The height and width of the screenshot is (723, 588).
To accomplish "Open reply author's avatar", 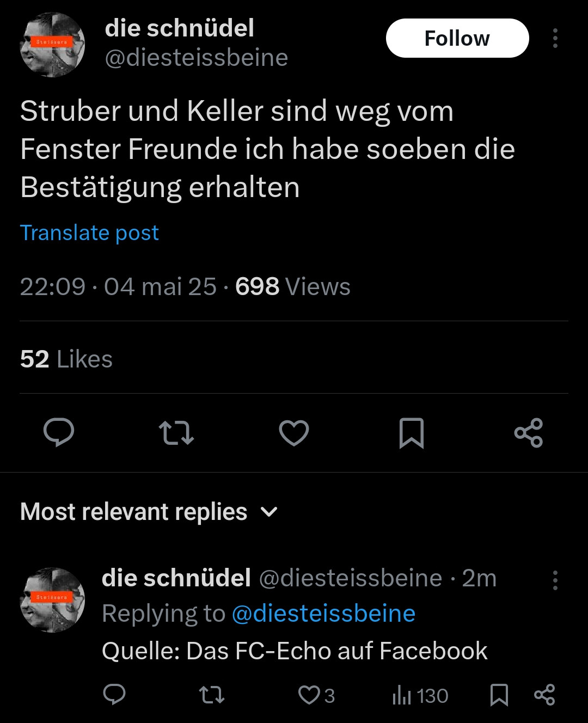I will coord(52,600).
